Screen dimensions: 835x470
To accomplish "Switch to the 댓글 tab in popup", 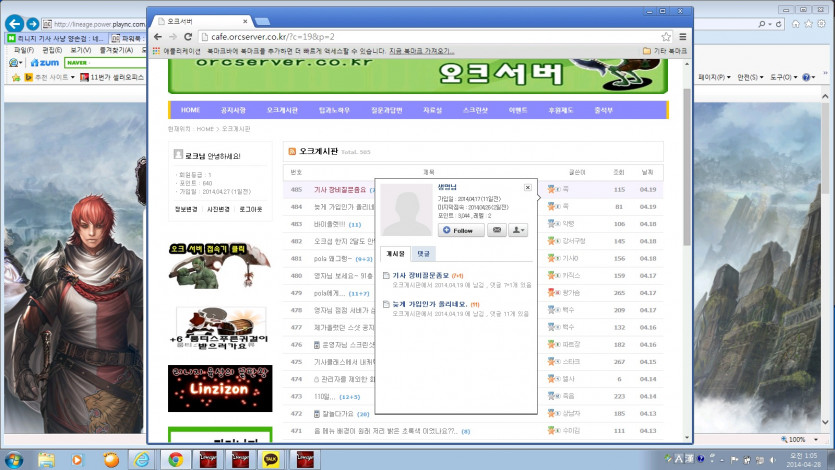I will click(x=424, y=254).
